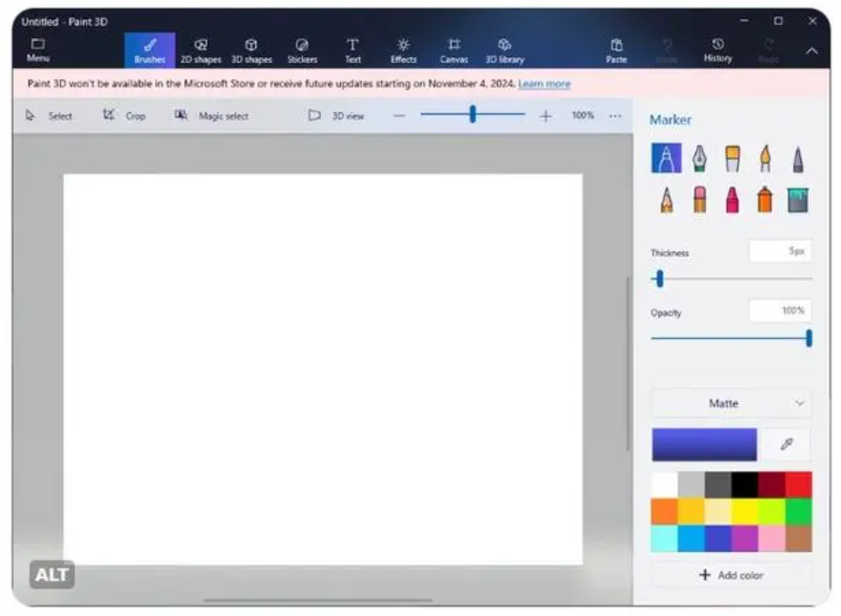Open the Canvas tab
Screen dimensions: 841x616
coord(453,50)
